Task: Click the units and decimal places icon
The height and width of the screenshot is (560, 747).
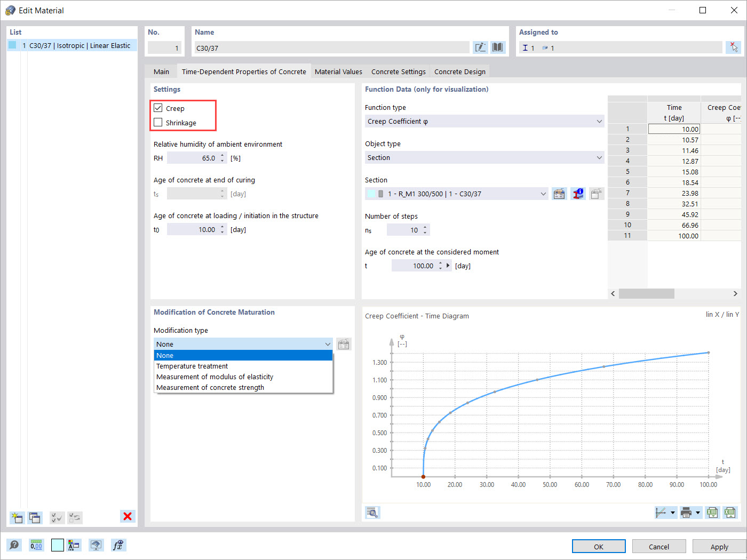Action: point(36,545)
